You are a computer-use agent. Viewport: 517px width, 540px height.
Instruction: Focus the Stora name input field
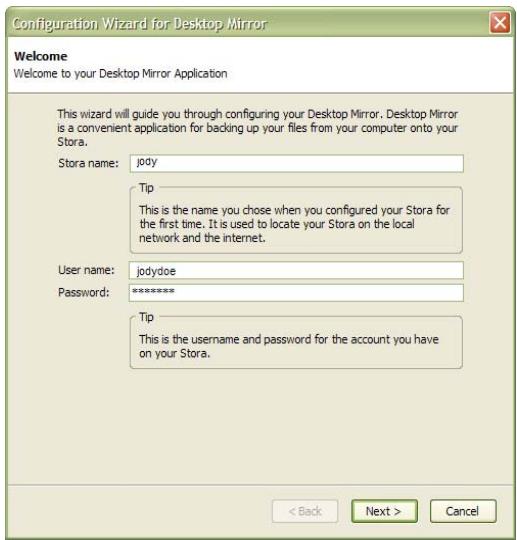pyautogui.click(x=297, y=163)
